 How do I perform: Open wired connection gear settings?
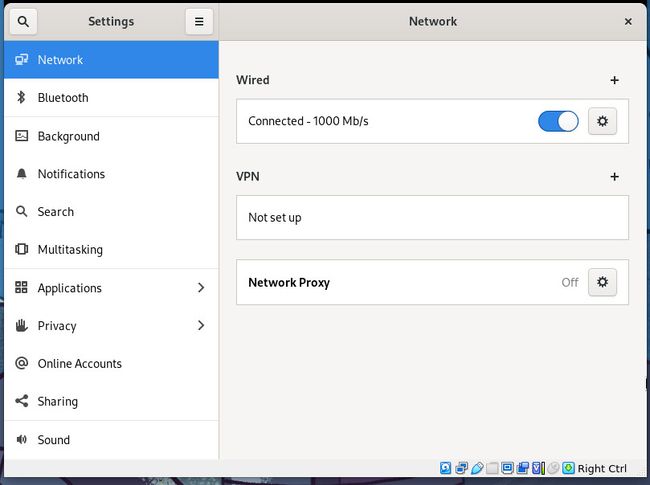[x=602, y=121]
